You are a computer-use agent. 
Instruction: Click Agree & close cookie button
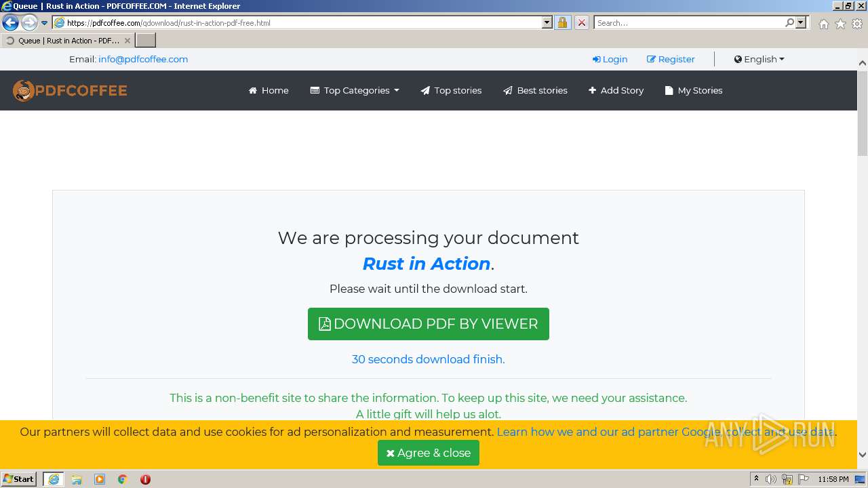click(x=429, y=453)
